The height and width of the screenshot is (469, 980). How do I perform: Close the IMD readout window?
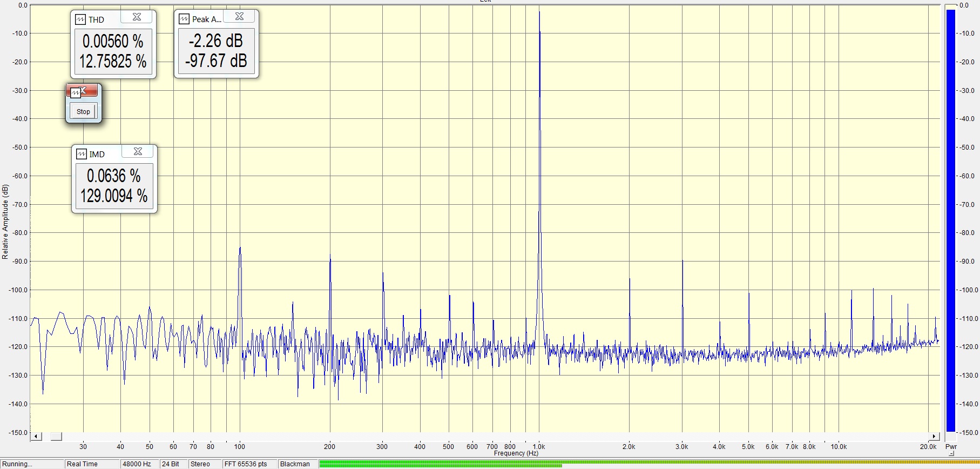pyautogui.click(x=138, y=152)
